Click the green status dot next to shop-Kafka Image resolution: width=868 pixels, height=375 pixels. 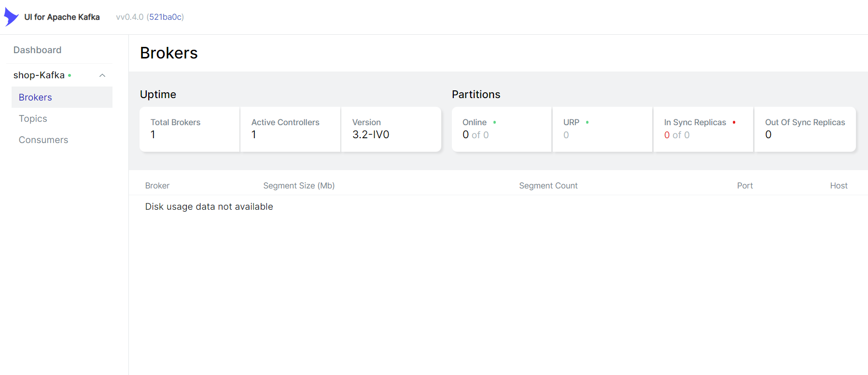pos(70,75)
